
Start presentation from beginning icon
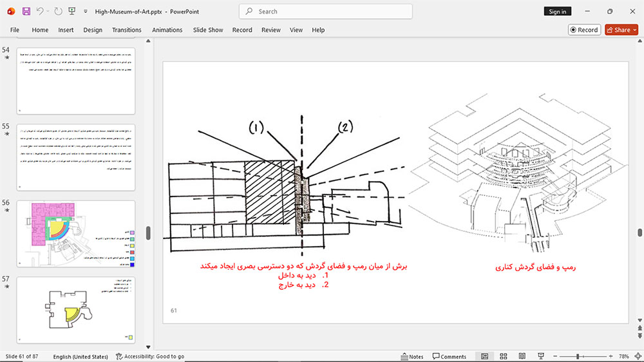point(72,11)
